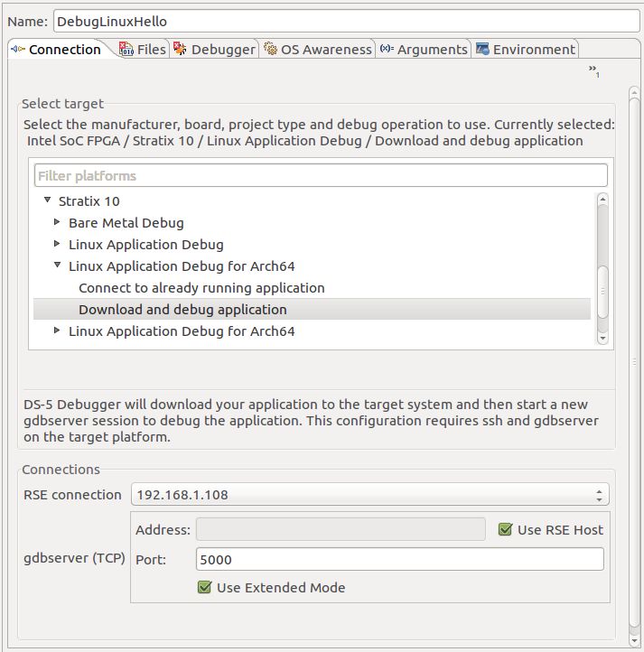Click the dialog scrollbar down arrow
Viewport: 644px width, 652px height.
tap(634, 641)
